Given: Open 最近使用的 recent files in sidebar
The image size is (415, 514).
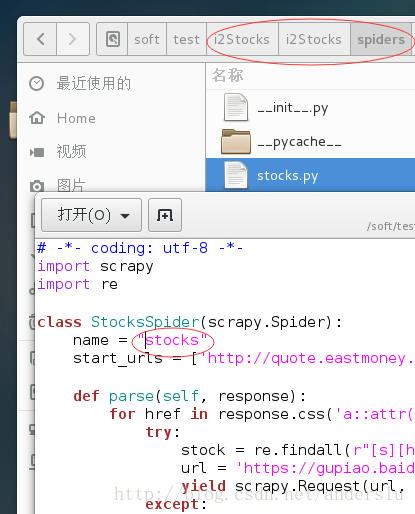Looking at the screenshot, I should pos(93,83).
